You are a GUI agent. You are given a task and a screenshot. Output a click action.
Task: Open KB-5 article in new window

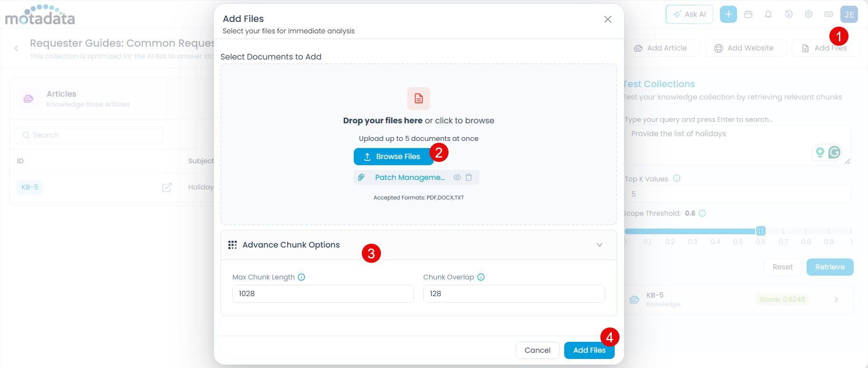[x=167, y=188]
